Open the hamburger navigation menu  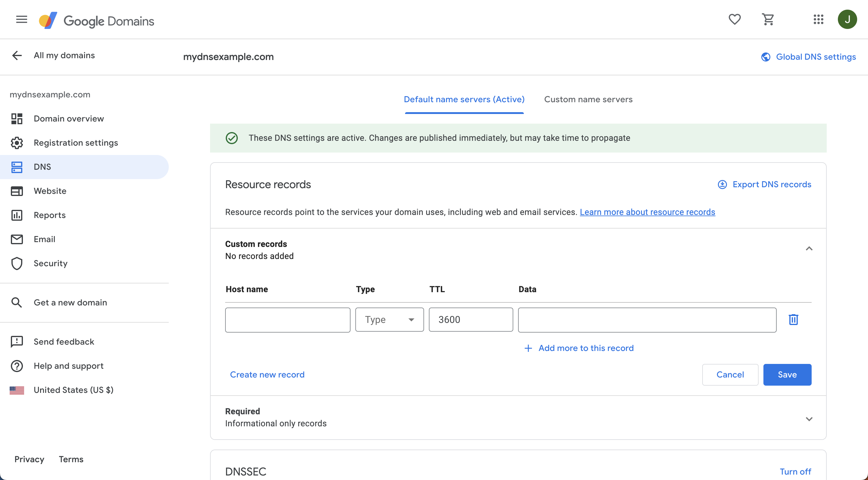pos(21,19)
